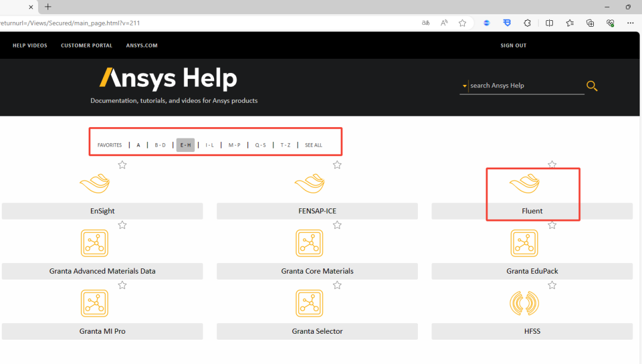This screenshot has width=642, height=364.
Task: Open the EnSight product icon
Action: (x=95, y=183)
